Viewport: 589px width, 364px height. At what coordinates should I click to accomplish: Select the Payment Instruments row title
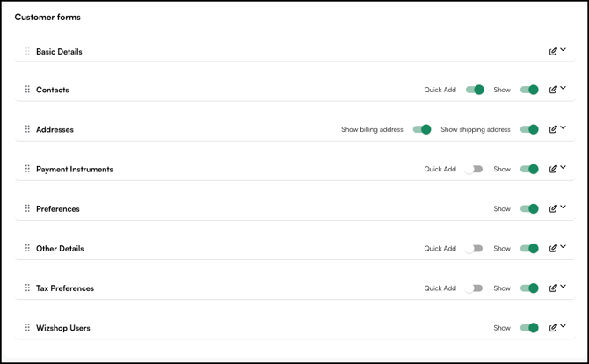coord(74,169)
